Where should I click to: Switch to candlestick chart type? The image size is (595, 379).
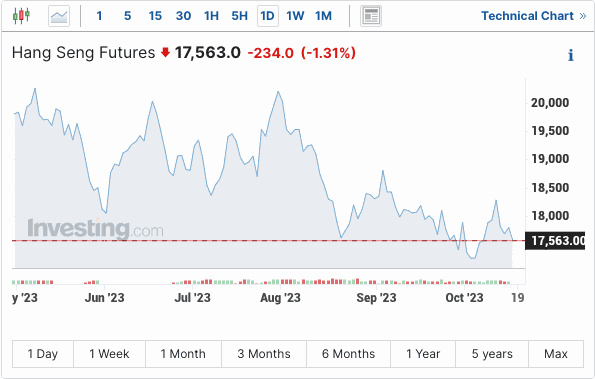(21, 16)
